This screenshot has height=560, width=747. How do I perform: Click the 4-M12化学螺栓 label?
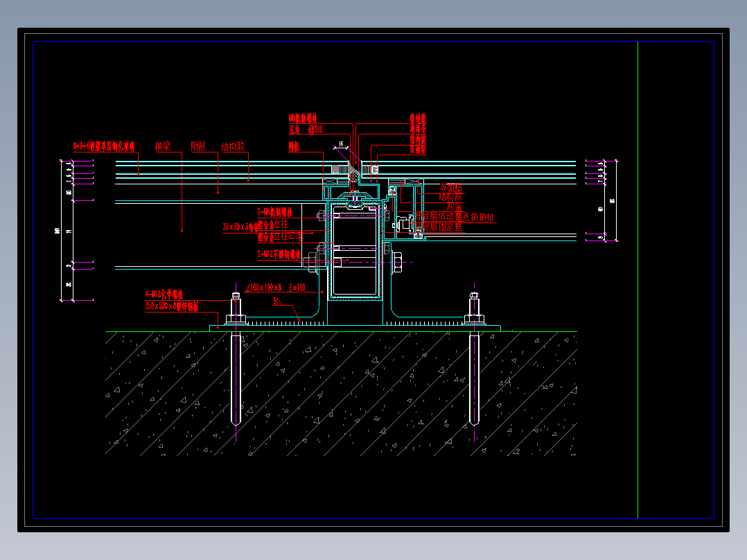(x=164, y=295)
